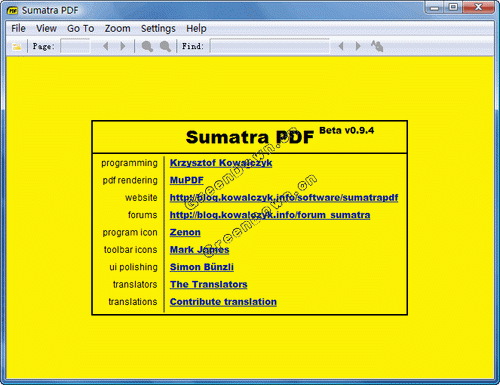Image resolution: width=500 pixels, height=385 pixels.
Task: Click the 'pdf rendering' label
Action: (130, 180)
